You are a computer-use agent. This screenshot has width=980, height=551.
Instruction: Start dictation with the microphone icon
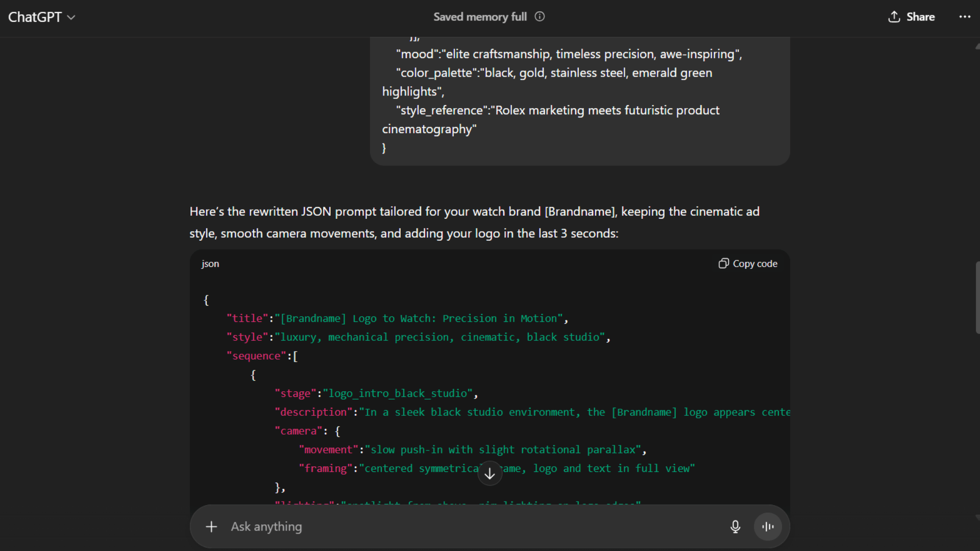coord(735,527)
